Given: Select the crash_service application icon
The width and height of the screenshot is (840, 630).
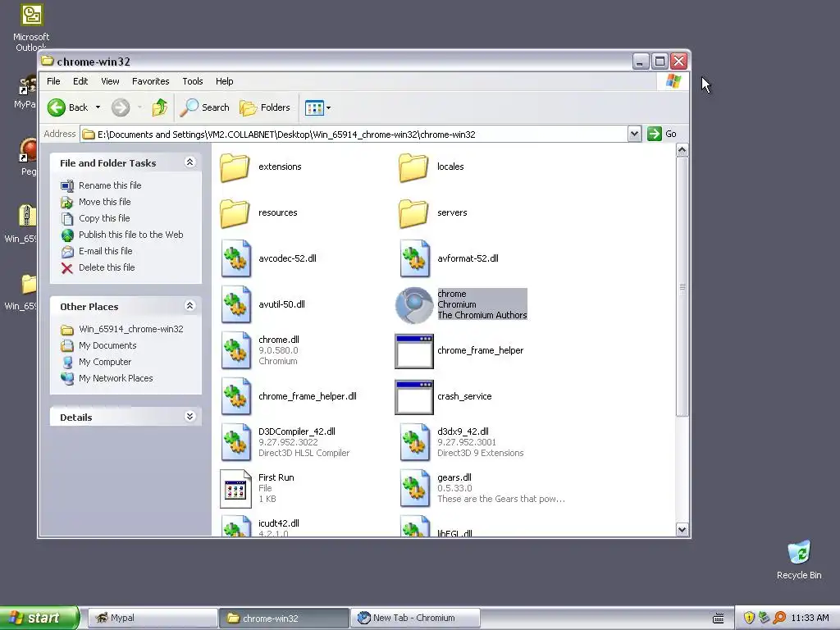Looking at the screenshot, I should coord(414,398).
